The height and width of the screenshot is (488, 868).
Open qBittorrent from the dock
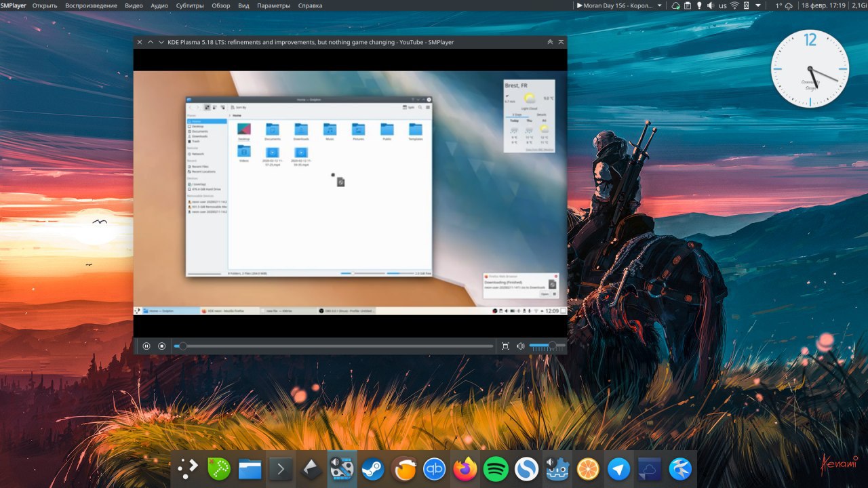[434, 469]
